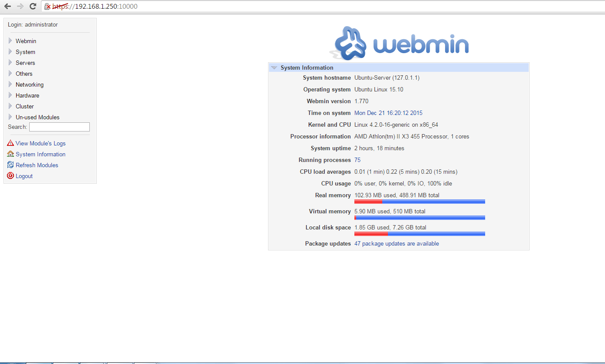Viewport: 605px width, 364px height.
Task: Open the running processes count 75
Action: (x=357, y=160)
